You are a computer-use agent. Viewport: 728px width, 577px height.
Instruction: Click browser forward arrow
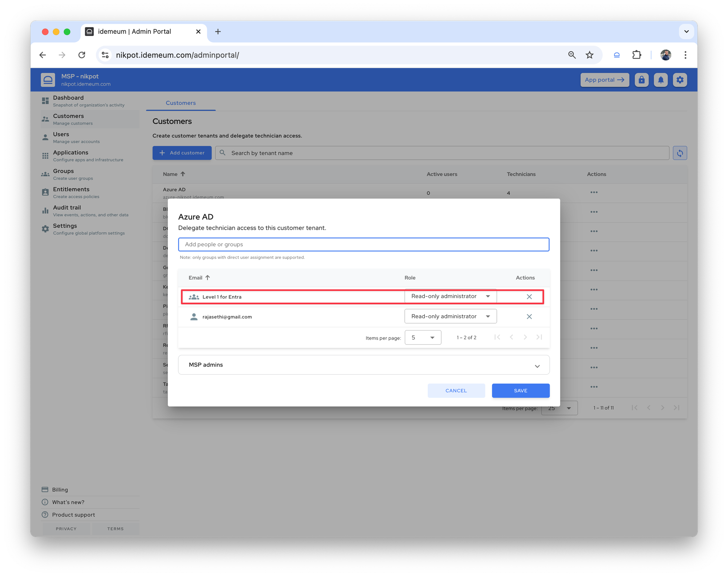pyautogui.click(x=62, y=55)
